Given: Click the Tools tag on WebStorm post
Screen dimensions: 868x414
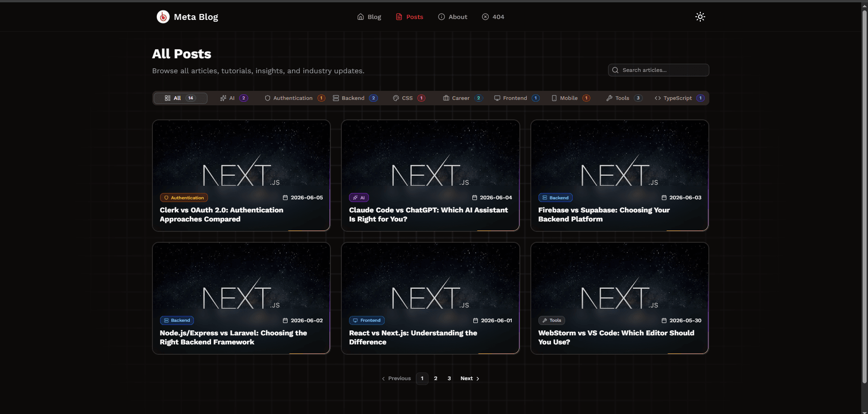Looking at the screenshot, I should 552,320.
